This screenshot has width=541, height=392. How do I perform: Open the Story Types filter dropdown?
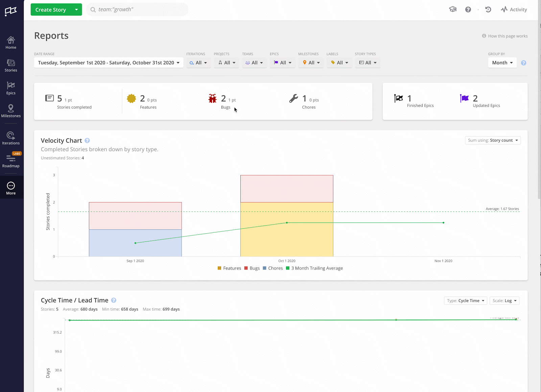point(368,63)
